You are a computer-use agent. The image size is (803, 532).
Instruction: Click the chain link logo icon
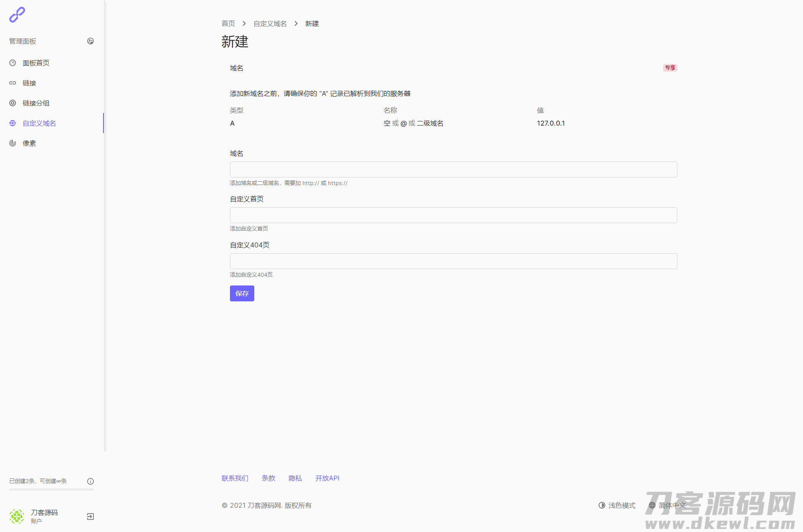tap(17, 15)
